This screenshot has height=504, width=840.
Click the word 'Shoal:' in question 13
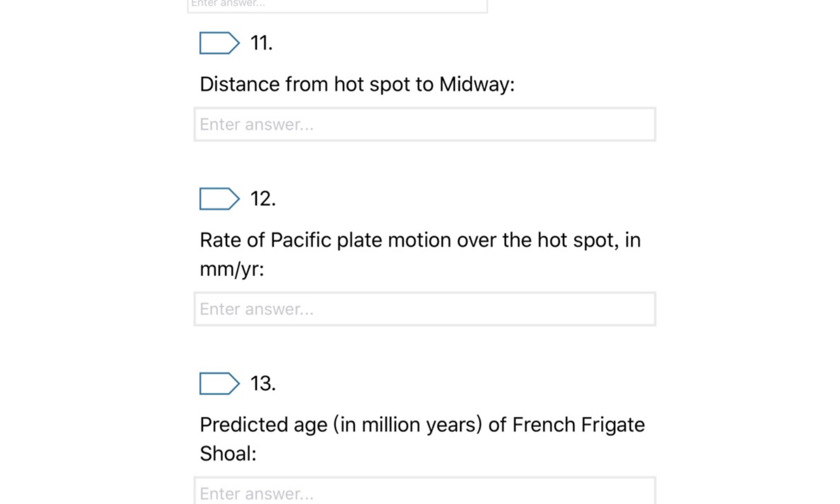pos(228,453)
